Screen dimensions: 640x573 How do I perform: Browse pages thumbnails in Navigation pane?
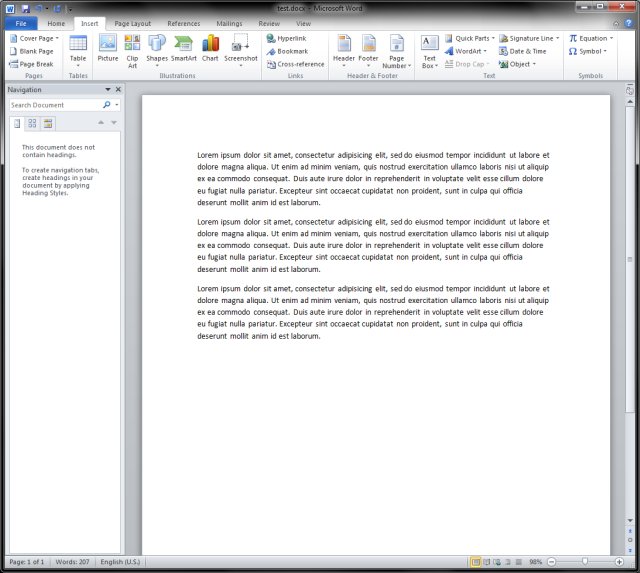click(32, 123)
